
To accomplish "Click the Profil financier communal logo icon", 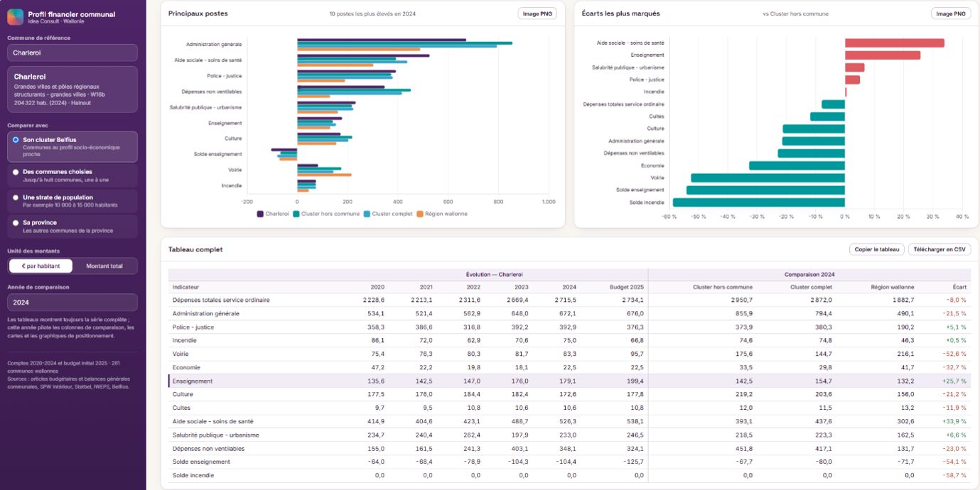I will tap(16, 17).
